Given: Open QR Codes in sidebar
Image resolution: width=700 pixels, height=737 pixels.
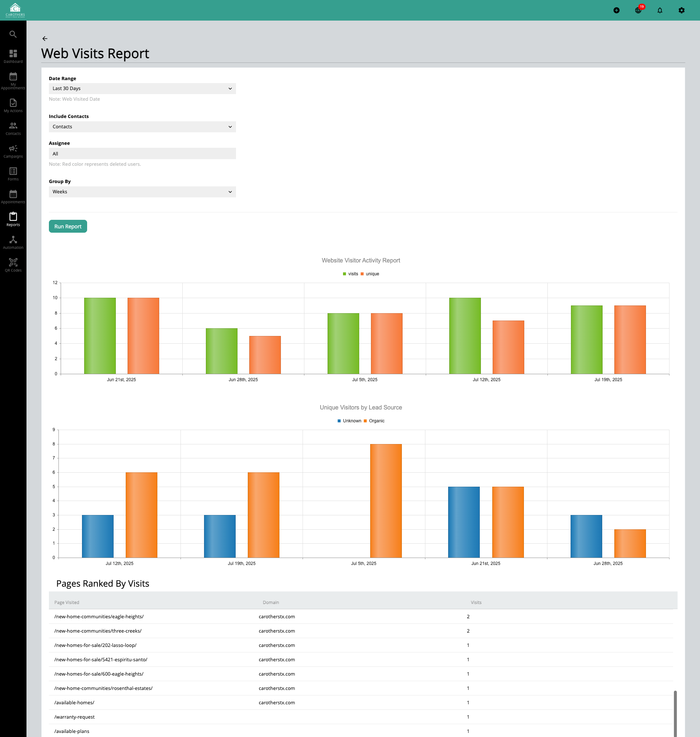Looking at the screenshot, I should (x=13, y=265).
